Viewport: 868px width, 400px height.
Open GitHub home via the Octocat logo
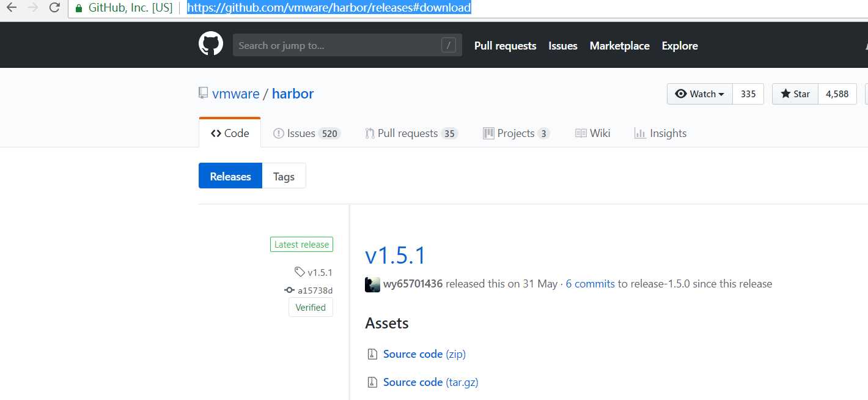(211, 45)
